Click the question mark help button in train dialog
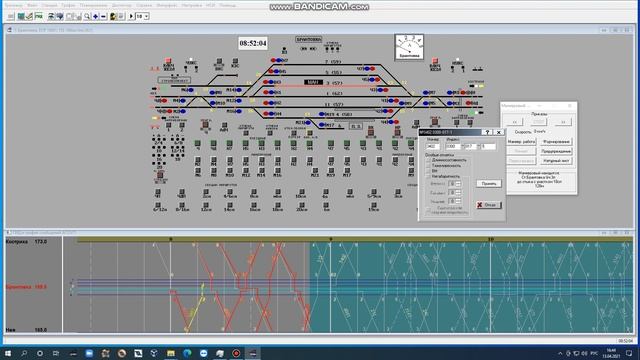Viewport: 640px width, 360px height. tap(487, 132)
